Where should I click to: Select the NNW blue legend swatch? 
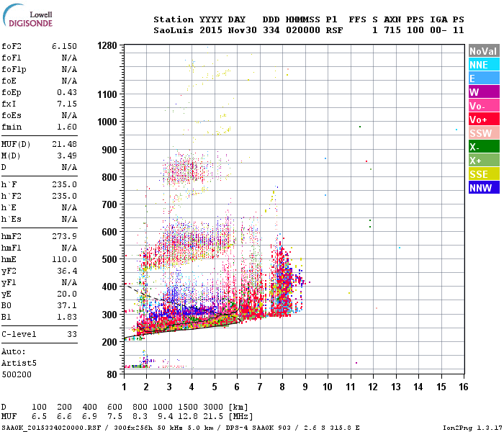coord(484,188)
